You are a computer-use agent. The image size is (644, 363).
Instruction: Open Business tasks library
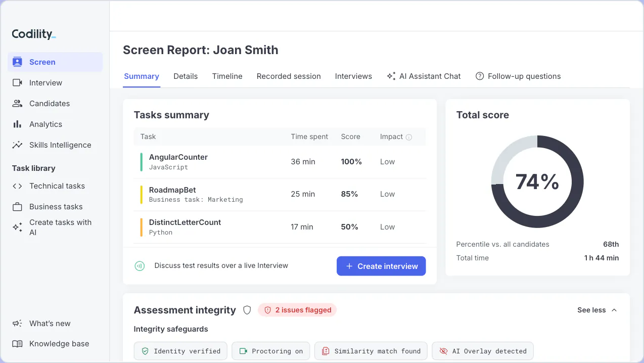[x=55, y=207]
